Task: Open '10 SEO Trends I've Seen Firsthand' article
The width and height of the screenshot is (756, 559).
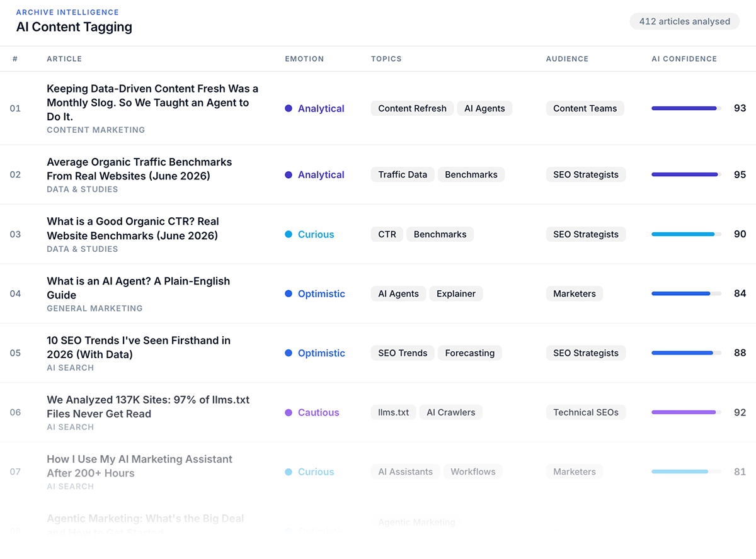Action: tap(139, 347)
